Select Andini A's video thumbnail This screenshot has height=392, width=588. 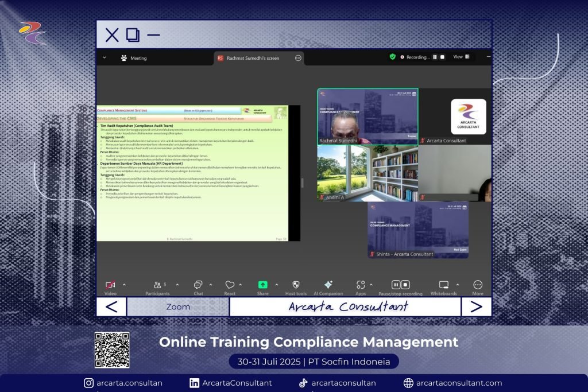[367, 173]
